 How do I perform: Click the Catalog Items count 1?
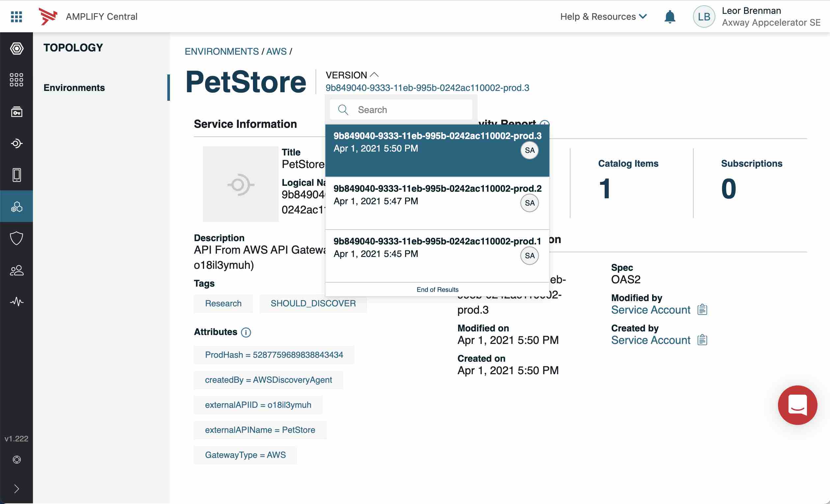coord(605,189)
